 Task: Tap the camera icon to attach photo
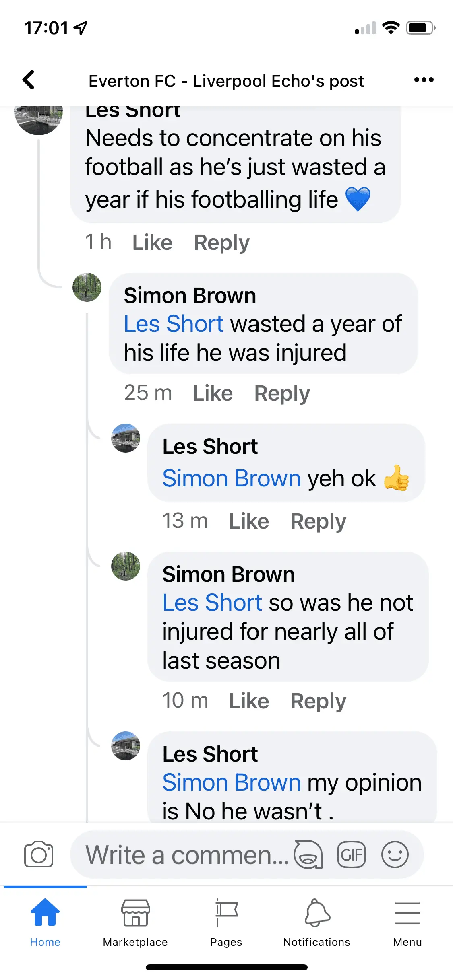pyautogui.click(x=39, y=854)
